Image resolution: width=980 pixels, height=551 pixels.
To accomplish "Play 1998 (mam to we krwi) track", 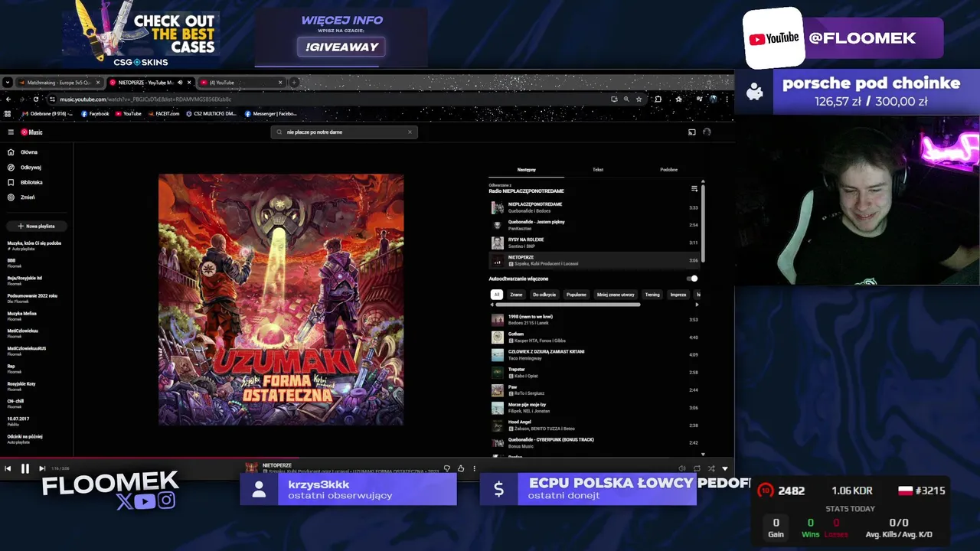I will tap(593, 319).
